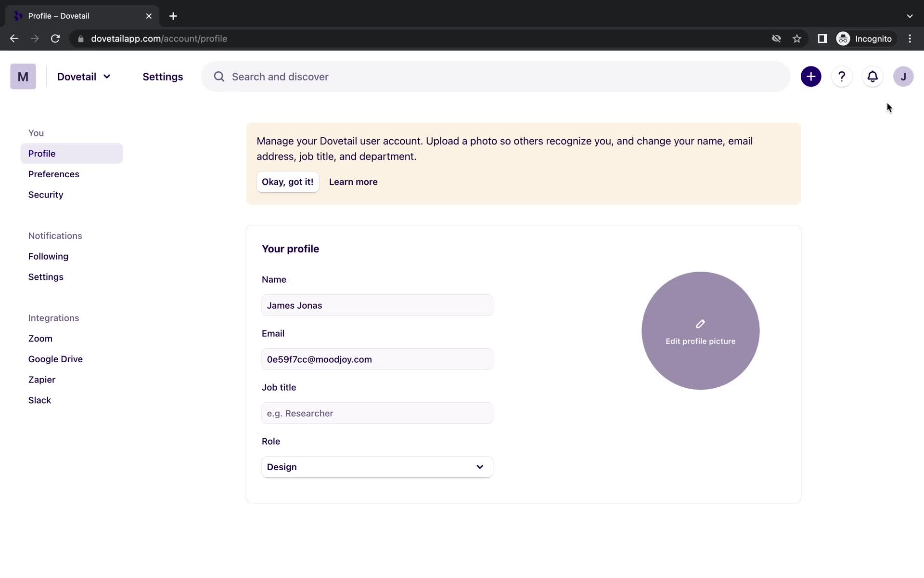Open the help question mark icon
Image resolution: width=924 pixels, height=578 pixels.
tap(842, 77)
